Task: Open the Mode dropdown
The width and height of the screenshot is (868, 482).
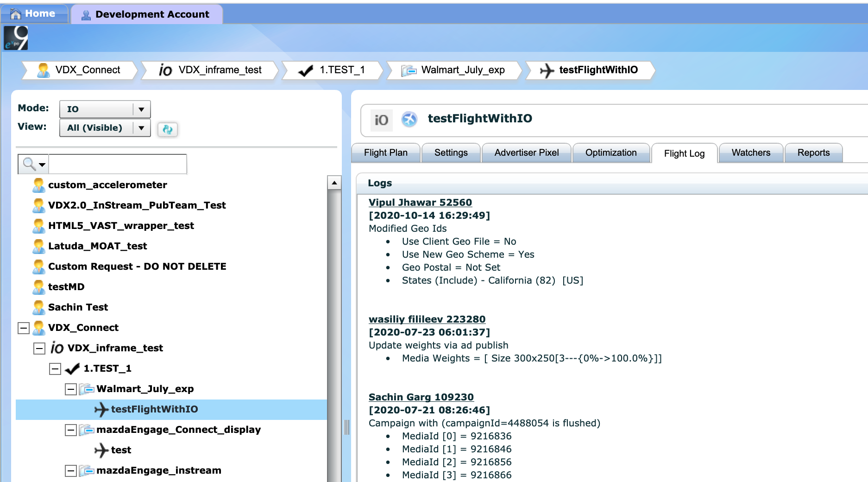Action: click(141, 109)
